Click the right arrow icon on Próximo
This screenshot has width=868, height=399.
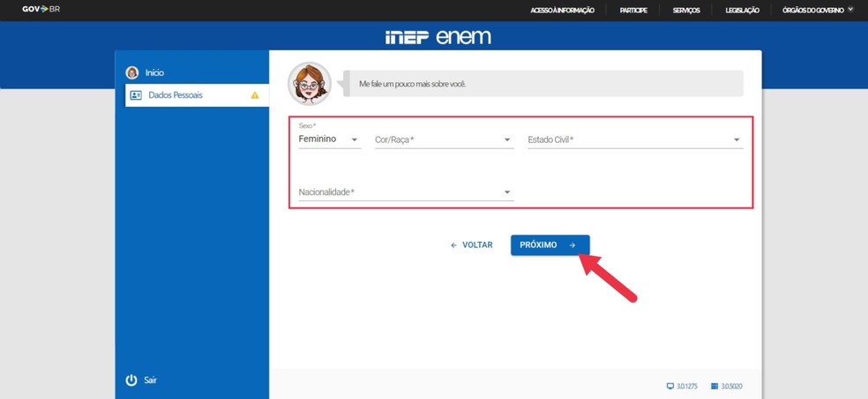click(572, 245)
